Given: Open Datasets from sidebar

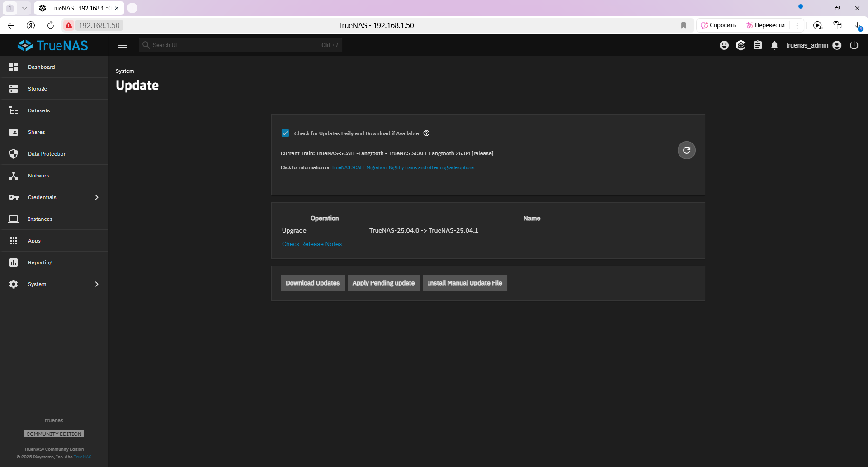Looking at the screenshot, I should click(54, 110).
